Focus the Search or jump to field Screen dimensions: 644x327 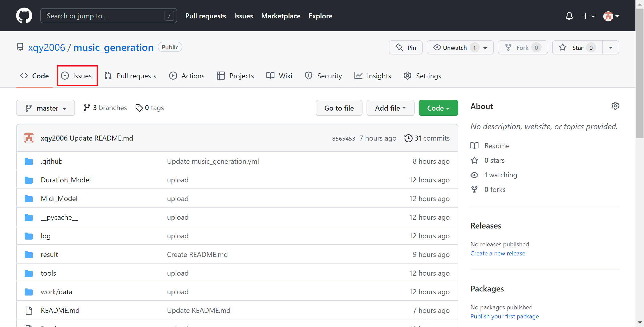tap(105, 16)
